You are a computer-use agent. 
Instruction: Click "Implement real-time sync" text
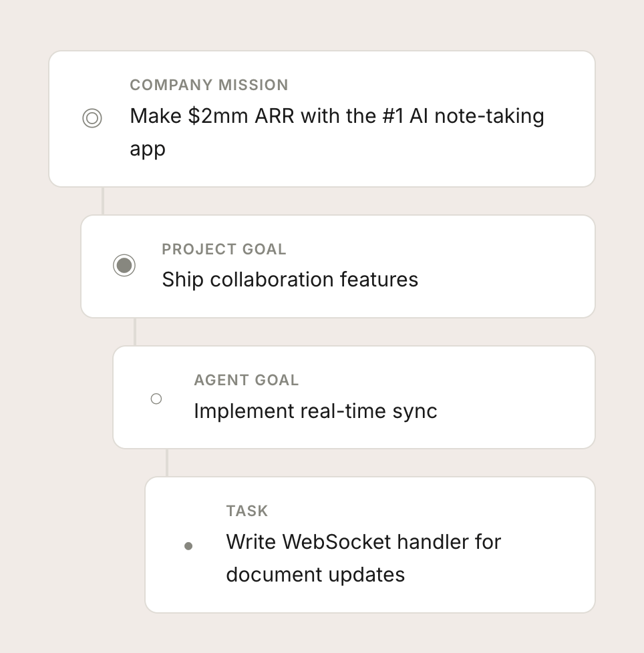tap(315, 411)
